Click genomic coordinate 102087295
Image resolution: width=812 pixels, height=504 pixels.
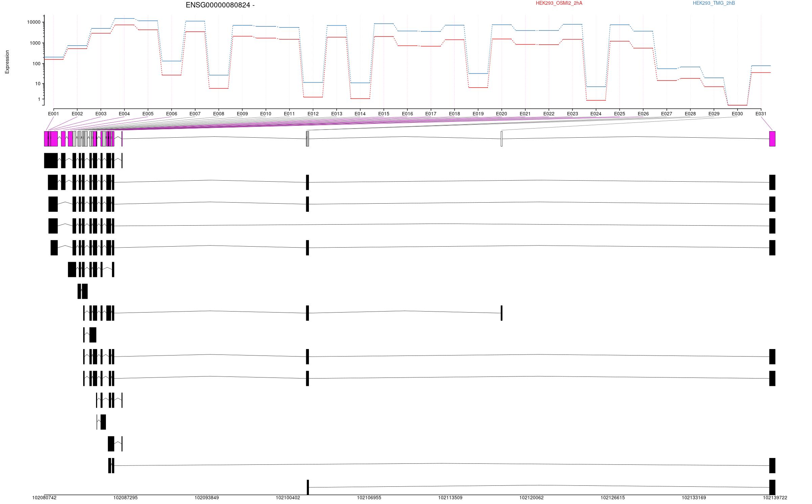[126, 498]
